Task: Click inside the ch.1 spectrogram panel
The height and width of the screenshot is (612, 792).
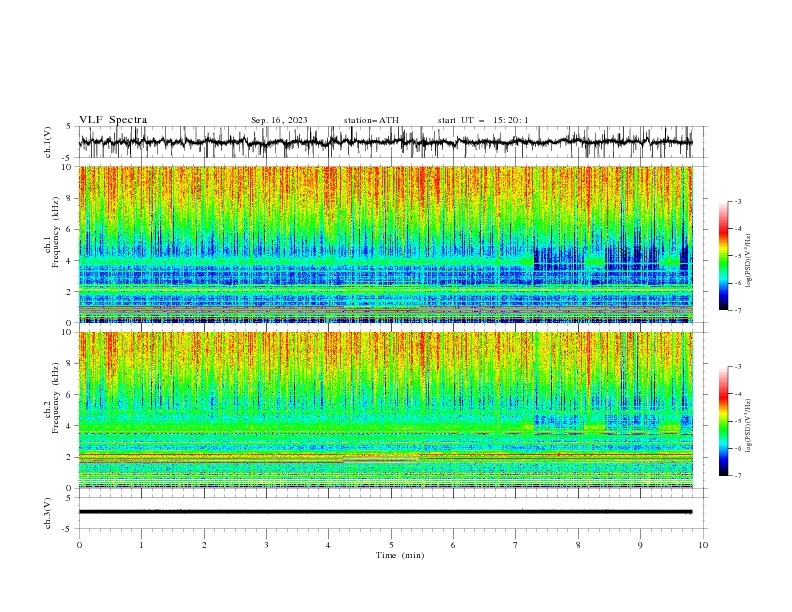Action: (x=386, y=244)
